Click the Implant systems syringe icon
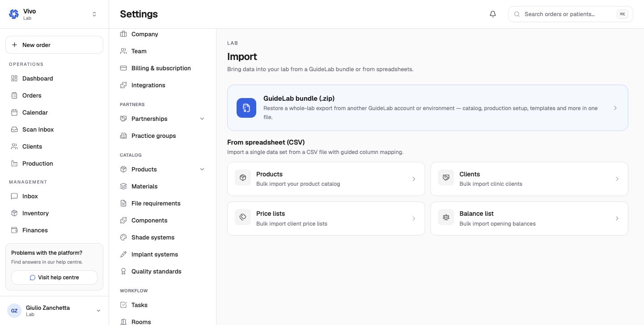Image resolution: width=644 pixels, height=325 pixels. [x=123, y=254]
